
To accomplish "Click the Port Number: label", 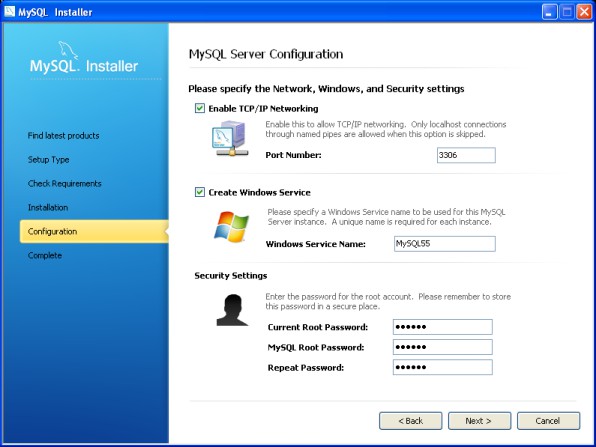I will (x=293, y=155).
